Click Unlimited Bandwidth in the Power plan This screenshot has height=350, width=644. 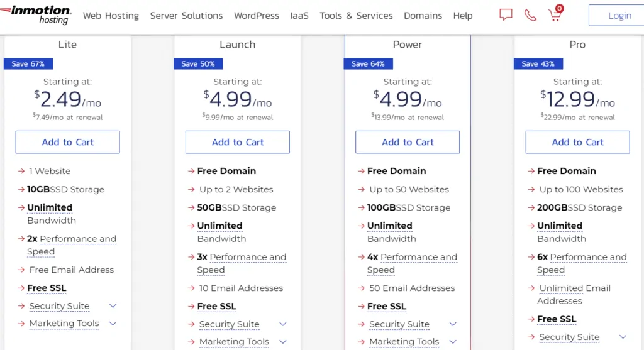(391, 232)
